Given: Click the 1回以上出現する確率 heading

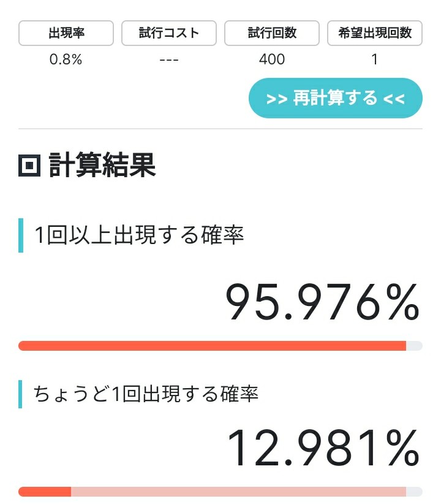Looking at the screenshot, I should [x=139, y=235].
